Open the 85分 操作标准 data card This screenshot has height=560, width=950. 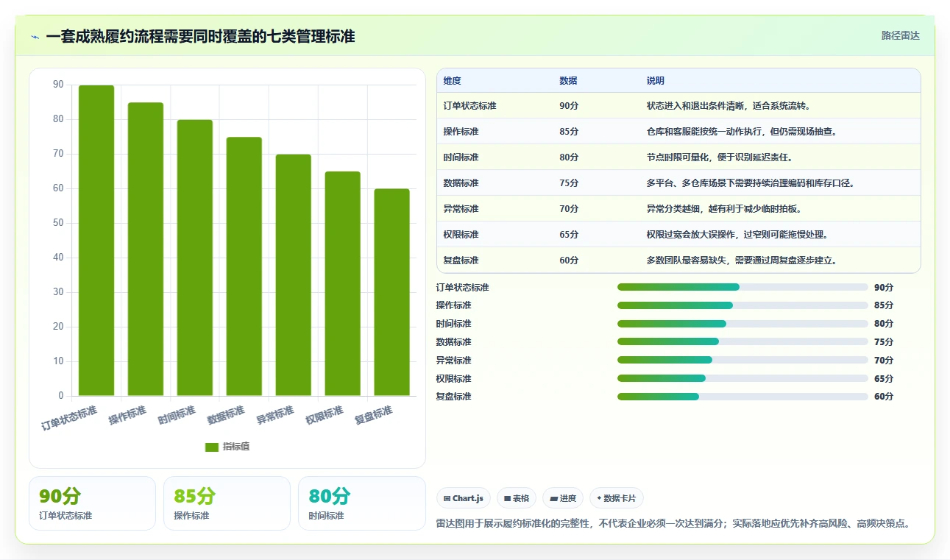pyautogui.click(x=227, y=503)
